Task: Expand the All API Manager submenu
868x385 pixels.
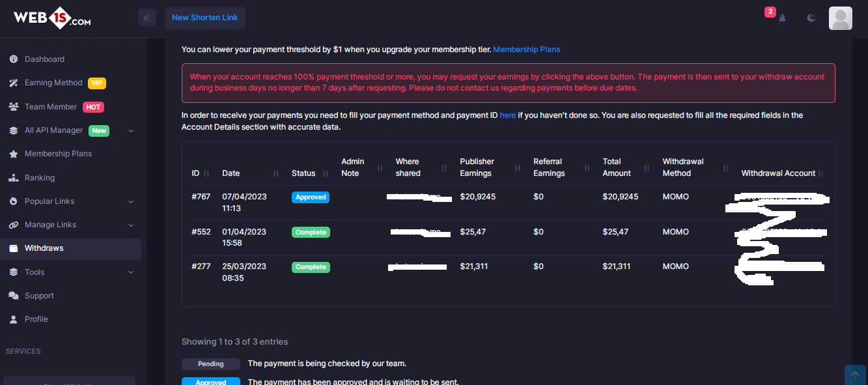Action: 131,130
